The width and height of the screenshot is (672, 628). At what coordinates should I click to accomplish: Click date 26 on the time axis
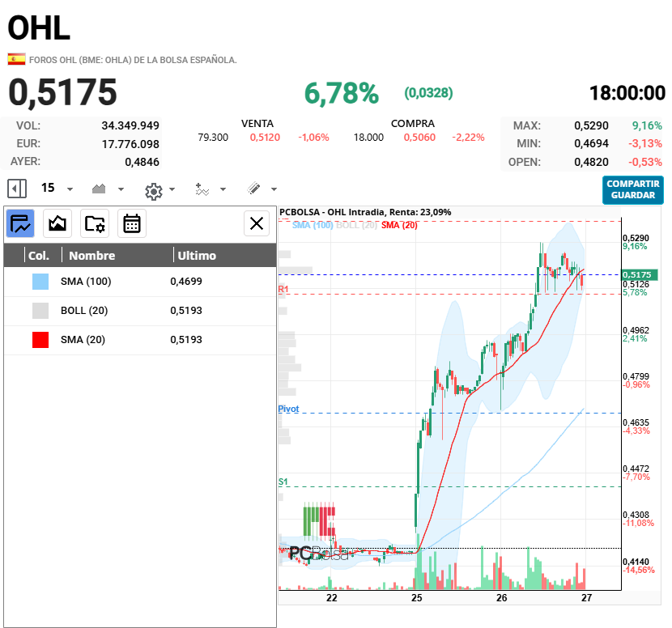501,597
